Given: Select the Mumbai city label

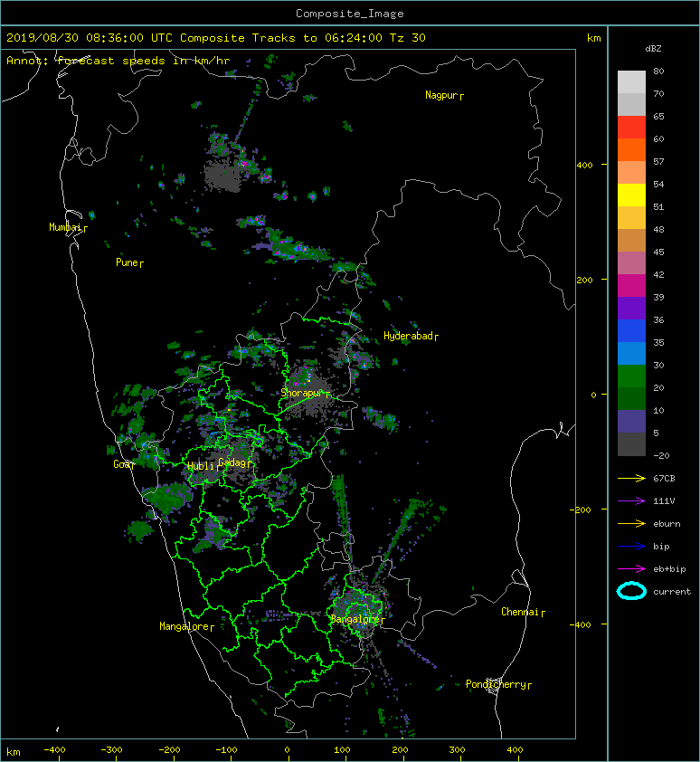Looking at the screenshot, I should click(66, 227).
